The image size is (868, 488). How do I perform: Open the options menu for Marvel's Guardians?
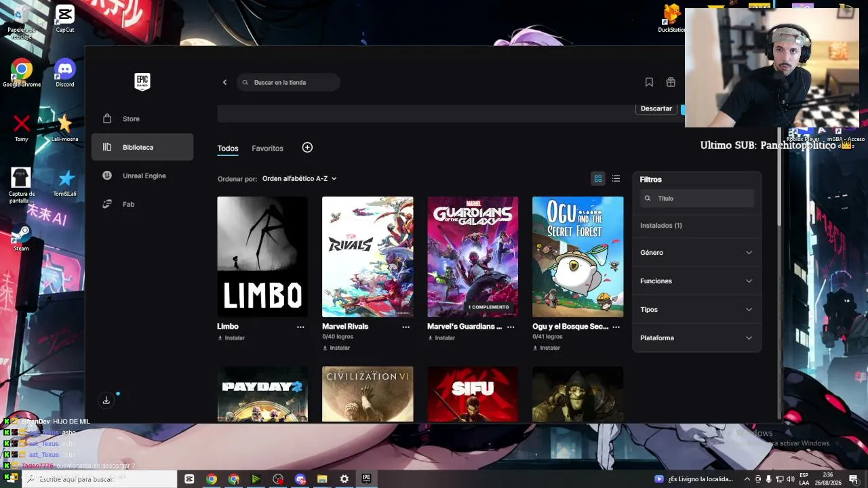(x=511, y=327)
